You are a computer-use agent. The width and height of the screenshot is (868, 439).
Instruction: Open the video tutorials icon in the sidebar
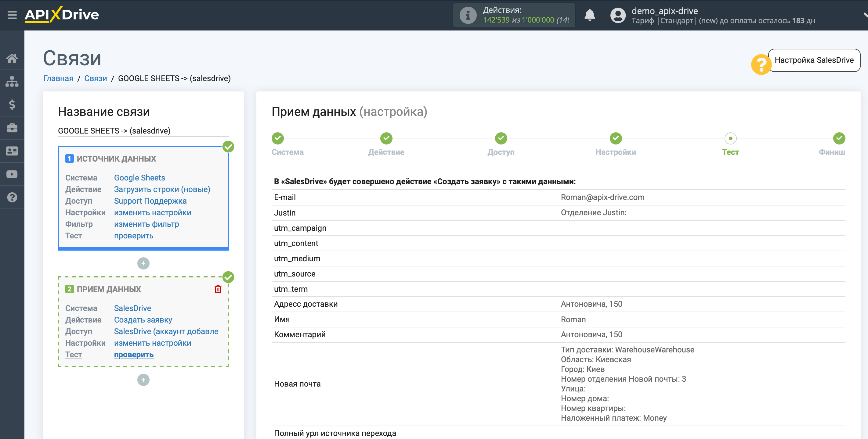12,174
